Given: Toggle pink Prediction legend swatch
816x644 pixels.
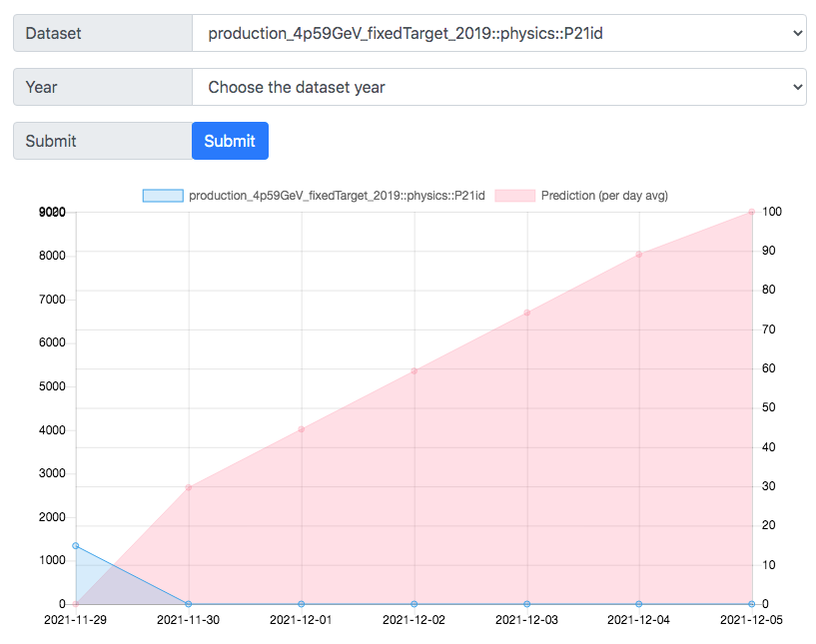Looking at the screenshot, I should (514, 196).
